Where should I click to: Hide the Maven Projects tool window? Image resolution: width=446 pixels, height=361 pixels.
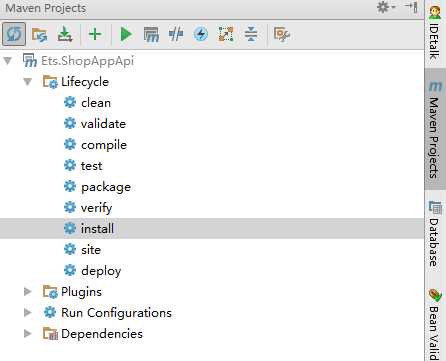click(x=411, y=7)
